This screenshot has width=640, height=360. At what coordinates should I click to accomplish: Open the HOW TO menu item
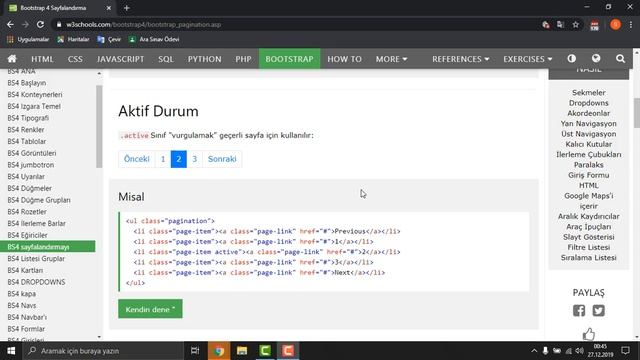[x=344, y=59]
